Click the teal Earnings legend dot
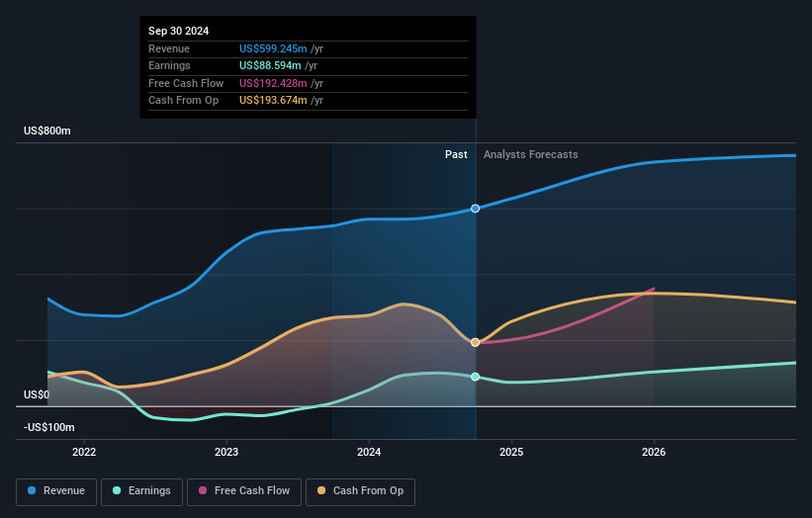The height and width of the screenshot is (518, 812). point(117,490)
